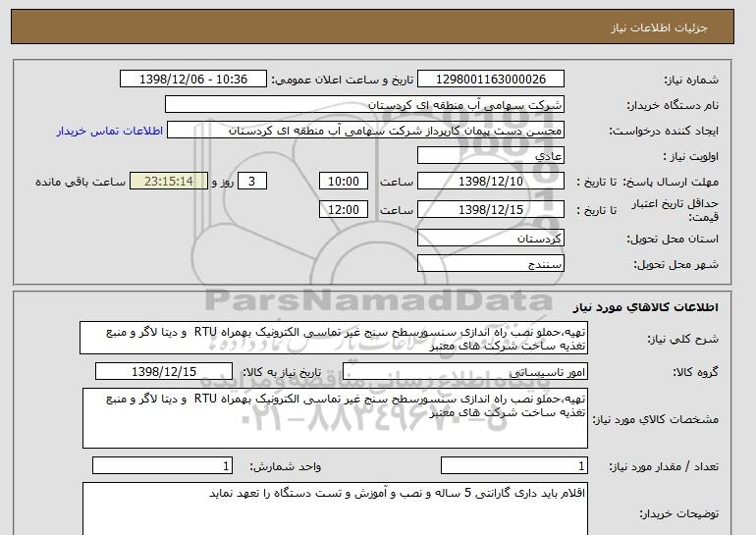Click the need number field 1298001163000026

click(x=491, y=80)
